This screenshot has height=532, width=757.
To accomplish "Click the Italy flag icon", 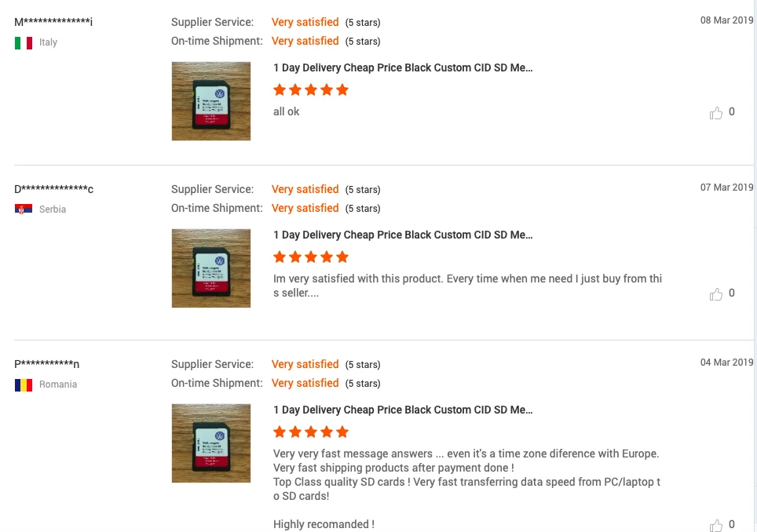I will [24, 42].
